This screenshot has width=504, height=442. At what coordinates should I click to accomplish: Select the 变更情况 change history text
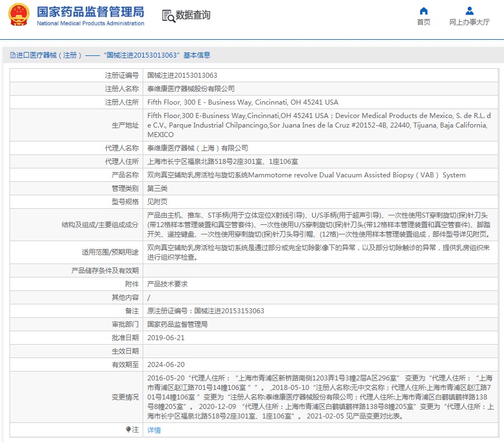(x=321, y=397)
